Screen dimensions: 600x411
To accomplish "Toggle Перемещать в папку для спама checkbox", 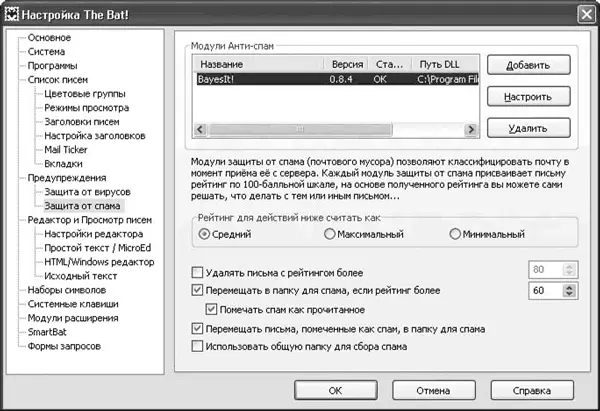I will (x=197, y=290).
